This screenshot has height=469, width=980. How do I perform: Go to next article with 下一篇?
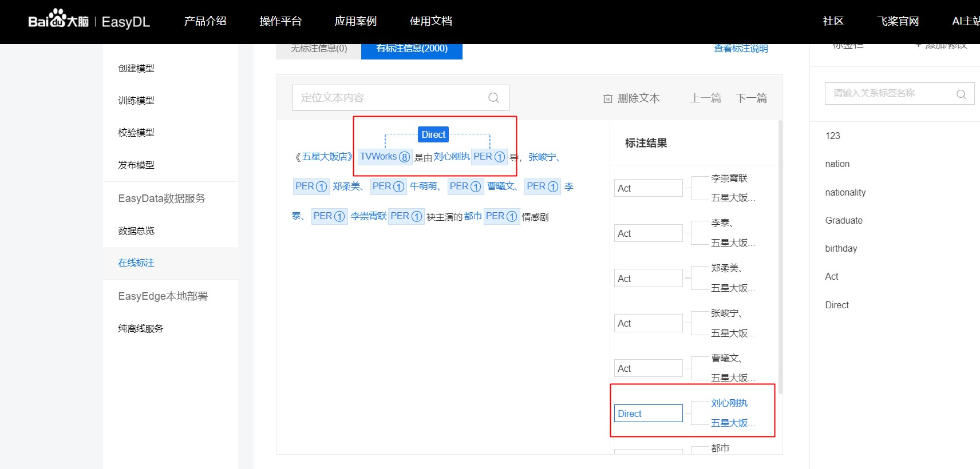tap(751, 98)
